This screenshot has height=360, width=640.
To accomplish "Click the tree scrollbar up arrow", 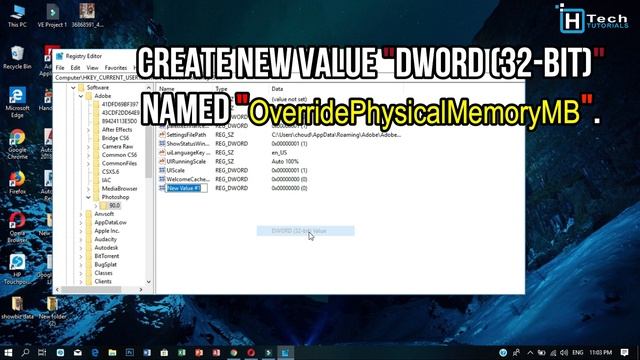I will (149, 88).
